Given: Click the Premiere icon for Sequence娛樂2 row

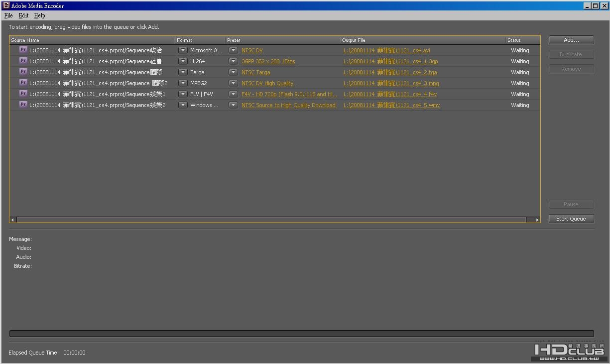Looking at the screenshot, I should [x=23, y=105].
